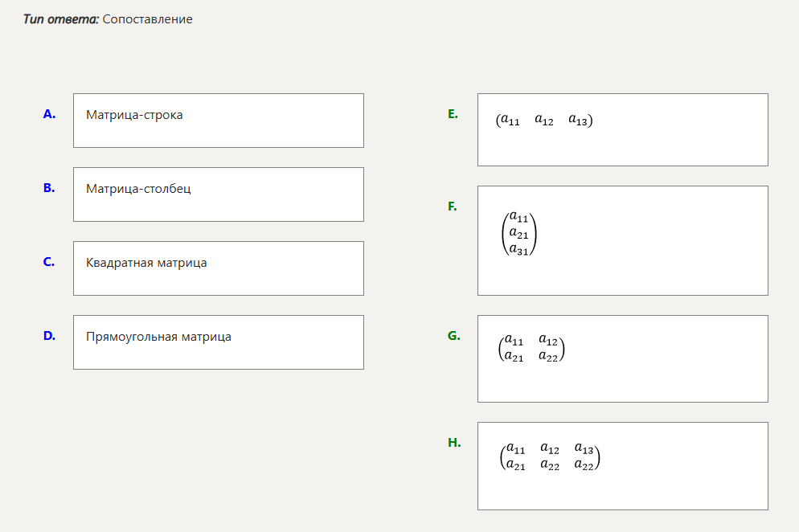The width and height of the screenshot is (799, 532).
Task: Select the 'Прямоугольная матрица' box
Action: coord(218,342)
